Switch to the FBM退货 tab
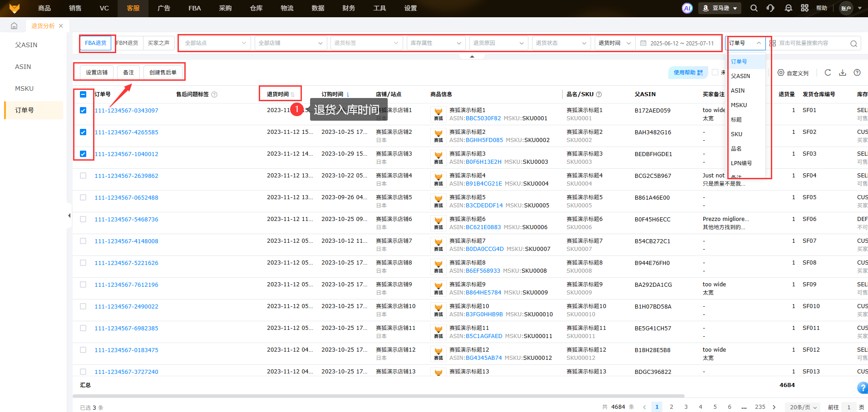Viewport: 868px width, 412px height. click(127, 43)
